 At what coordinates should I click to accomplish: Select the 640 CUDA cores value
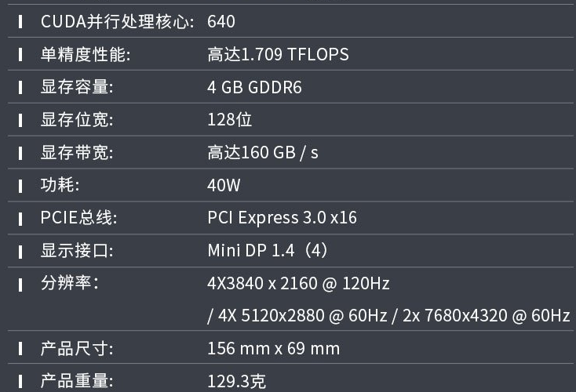[x=221, y=21]
